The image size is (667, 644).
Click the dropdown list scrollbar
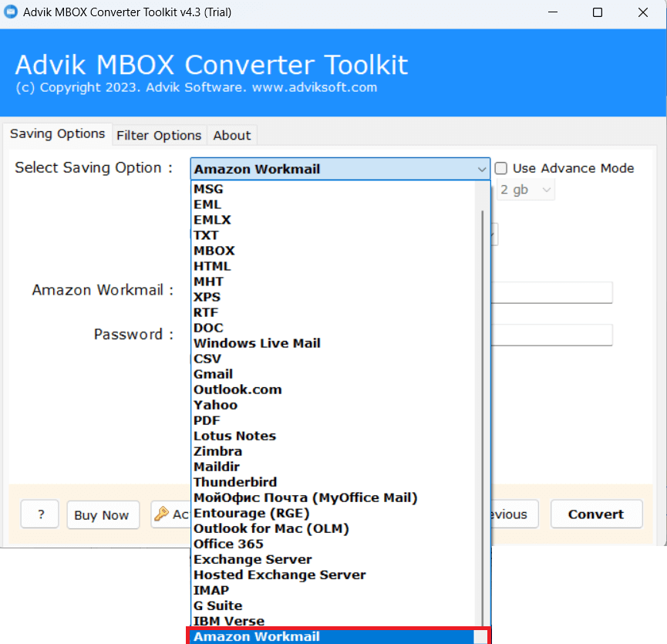[483, 419]
